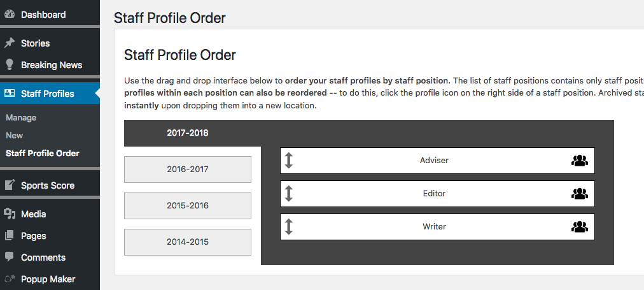Click the Adviser profiles group icon

pos(580,161)
